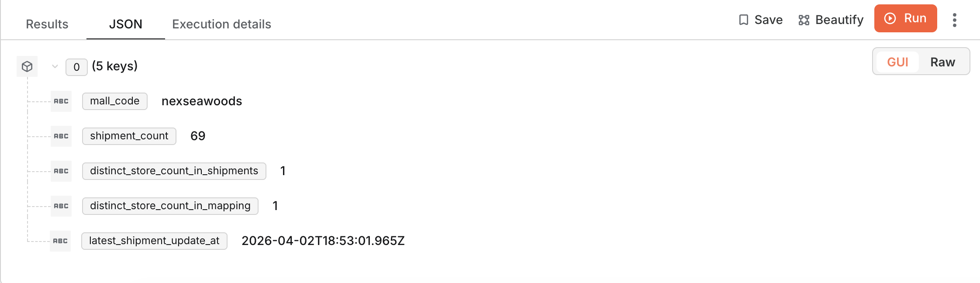Select the ABC type icon beside mall_code
The height and width of the screenshot is (283, 980).
tap(61, 101)
